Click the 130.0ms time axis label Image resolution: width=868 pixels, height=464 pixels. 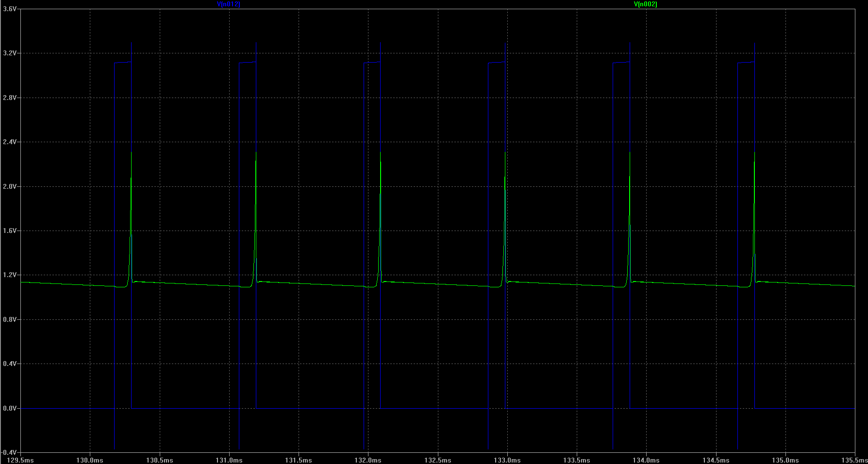coord(90,460)
